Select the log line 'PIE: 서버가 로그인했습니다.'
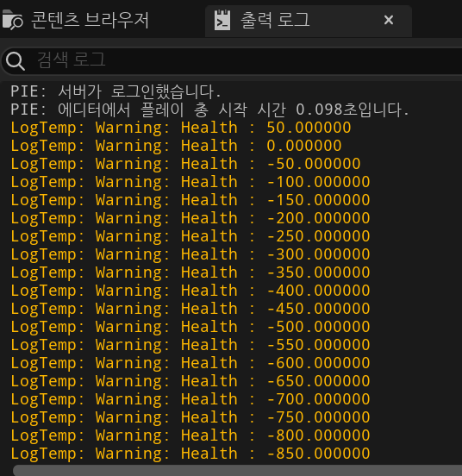 coord(116,91)
